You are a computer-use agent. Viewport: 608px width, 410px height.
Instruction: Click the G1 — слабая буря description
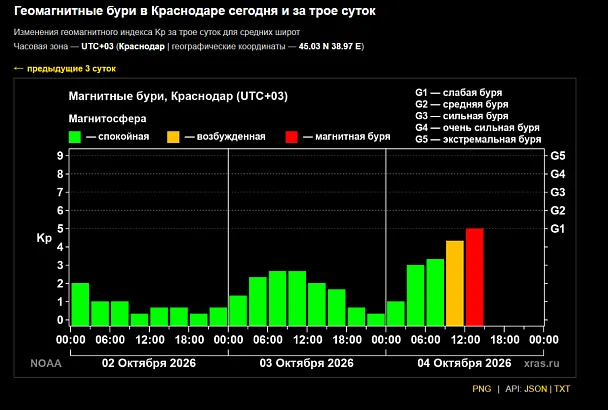459,93
